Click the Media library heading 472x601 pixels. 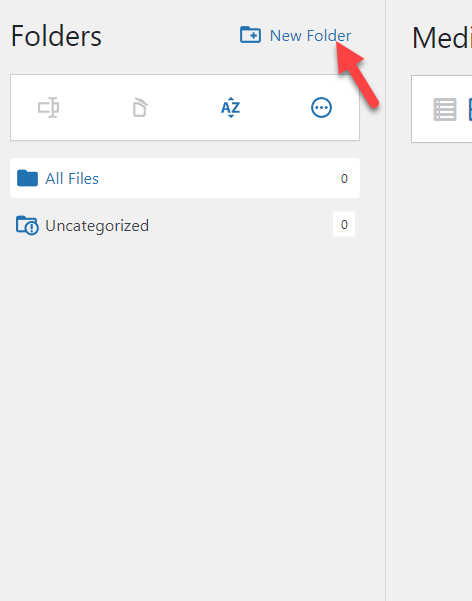point(442,38)
